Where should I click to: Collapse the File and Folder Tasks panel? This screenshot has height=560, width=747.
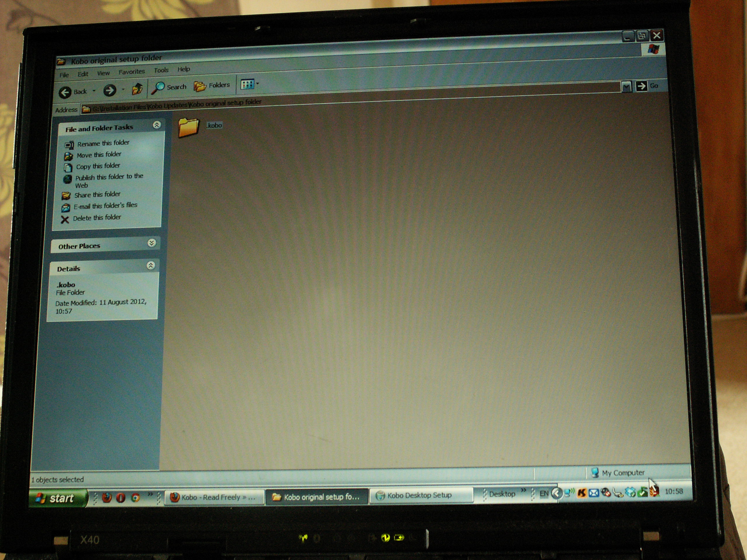(157, 125)
